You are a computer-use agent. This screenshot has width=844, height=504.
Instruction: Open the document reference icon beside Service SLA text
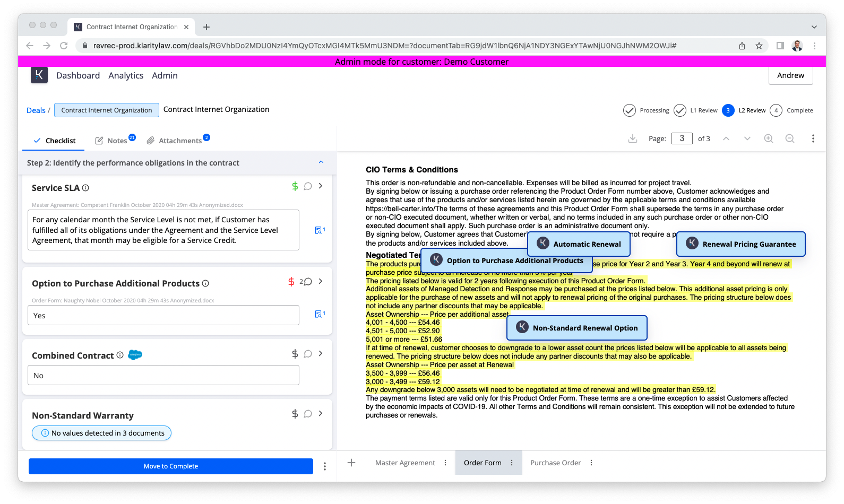[x=320, y=230]
